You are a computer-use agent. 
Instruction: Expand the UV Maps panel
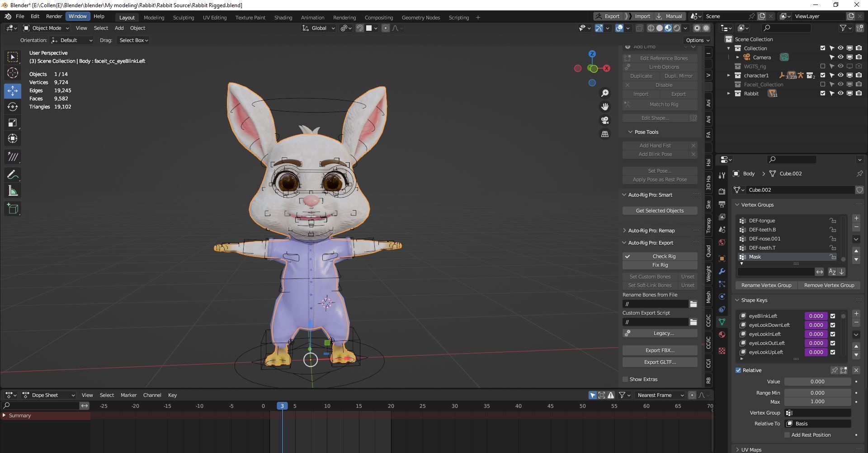pyautogui.click(x=737, y=450)
